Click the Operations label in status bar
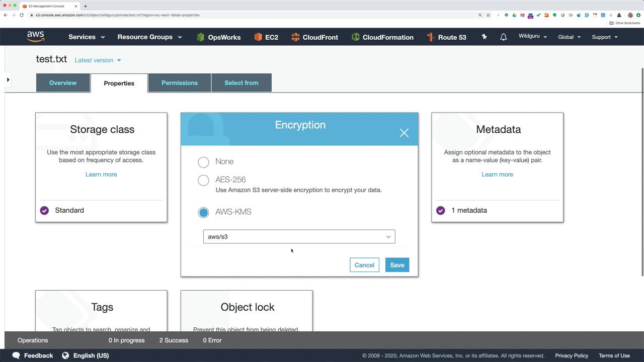The image size is (644, 362). (33, 340)
